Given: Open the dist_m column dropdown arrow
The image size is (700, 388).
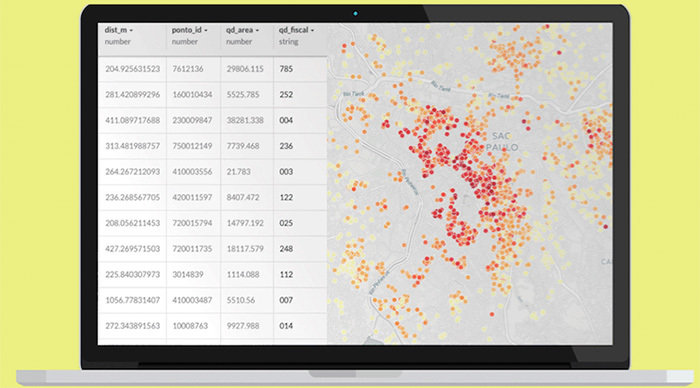Looking at the screenshot, I should (x=131, y=31).
